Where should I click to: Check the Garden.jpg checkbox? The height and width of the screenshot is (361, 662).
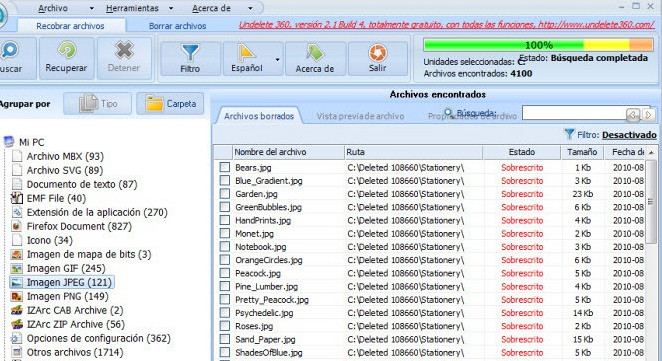(225, 194)
